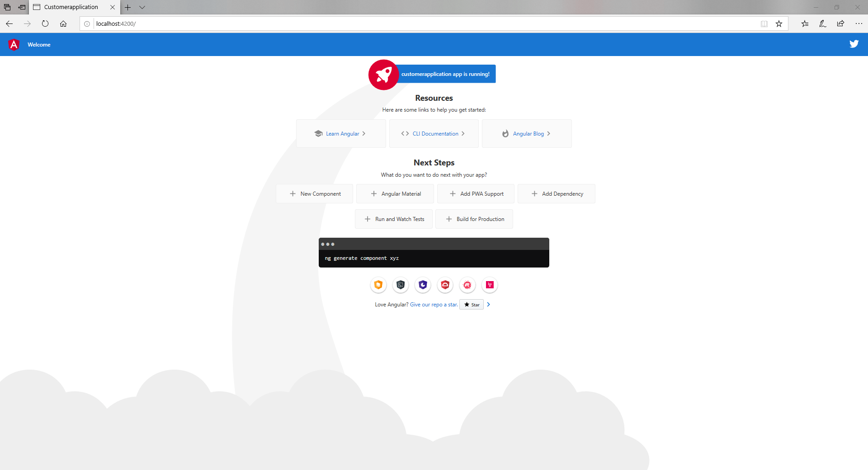Image resolution: width=868 pixels, height=470 pixels.
Task: Open the new tab dropdown chevron
Action: coord(142,7)
